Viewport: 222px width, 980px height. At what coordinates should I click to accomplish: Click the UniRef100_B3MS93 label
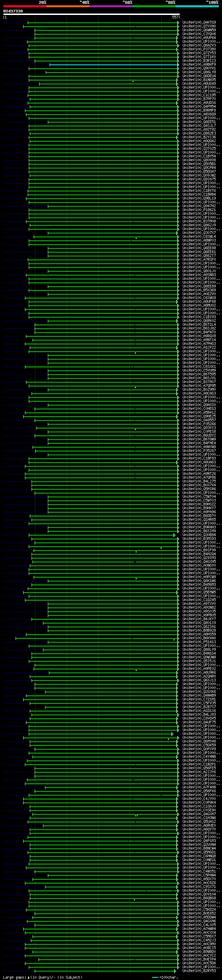(x=199, y=539)
